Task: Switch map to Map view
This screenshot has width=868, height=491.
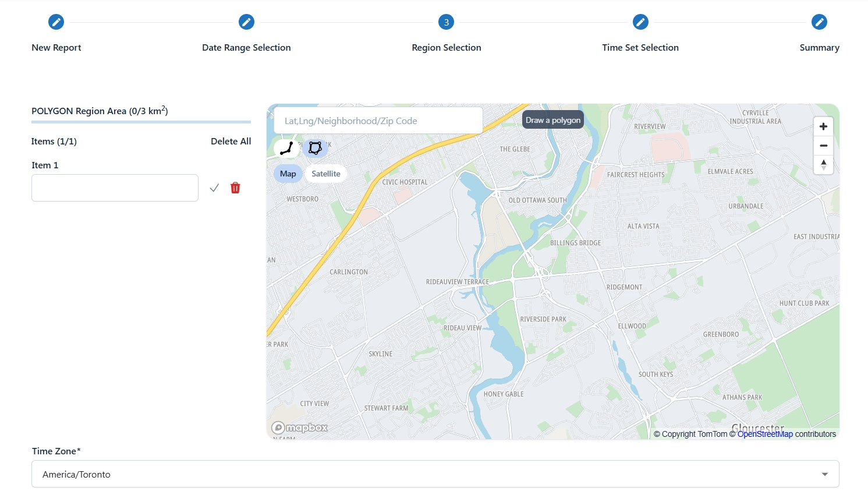Action: click(x=288, y=174)
